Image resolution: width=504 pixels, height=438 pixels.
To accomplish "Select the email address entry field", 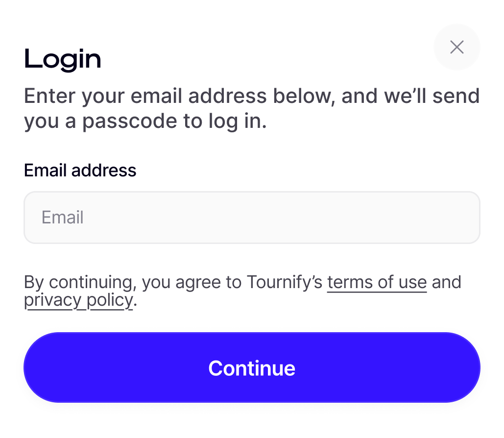I will (252, 217).
